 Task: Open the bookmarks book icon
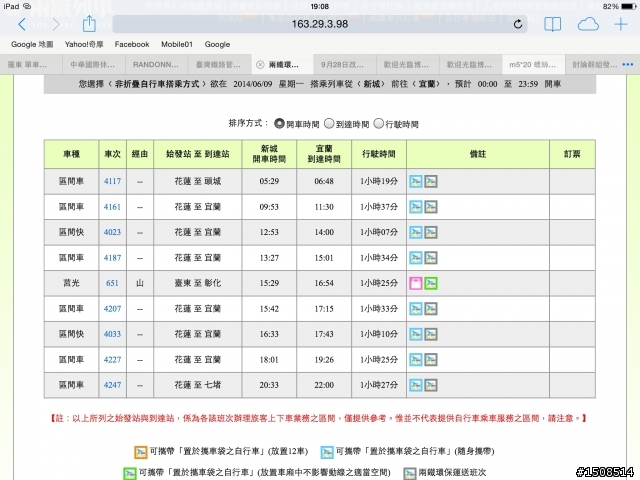[552, 24]
